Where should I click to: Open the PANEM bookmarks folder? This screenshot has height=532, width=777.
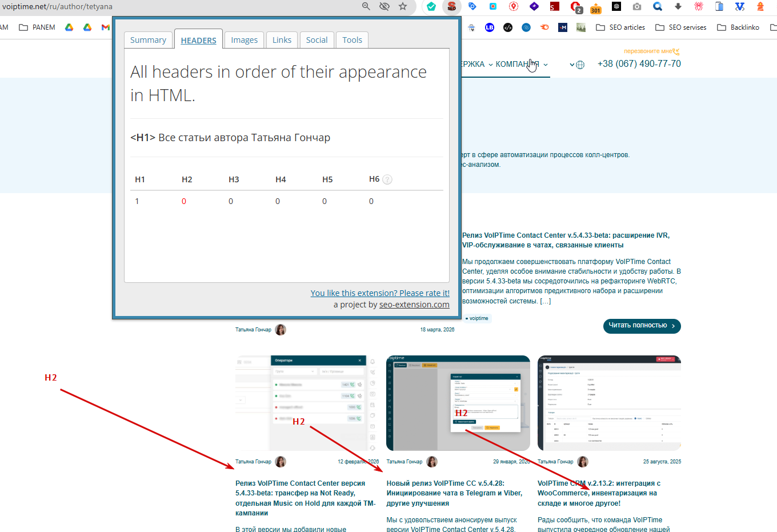[37, 27]
